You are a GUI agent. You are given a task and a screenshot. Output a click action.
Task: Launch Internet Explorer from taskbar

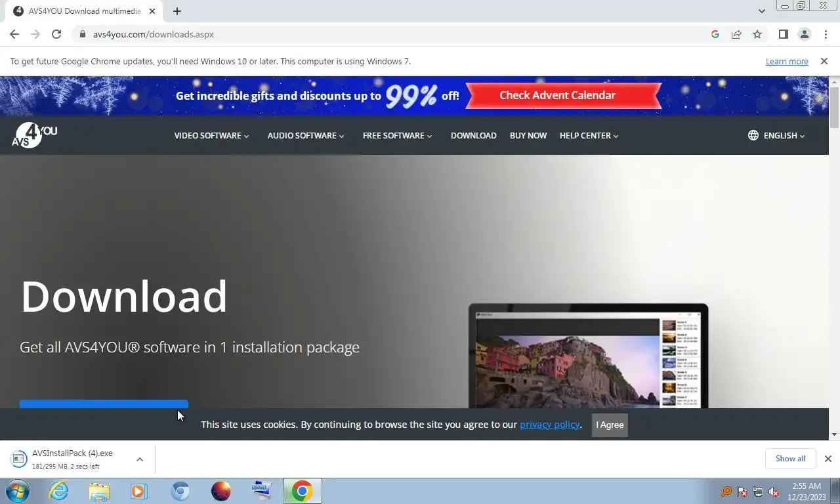[x=58, y=491]
